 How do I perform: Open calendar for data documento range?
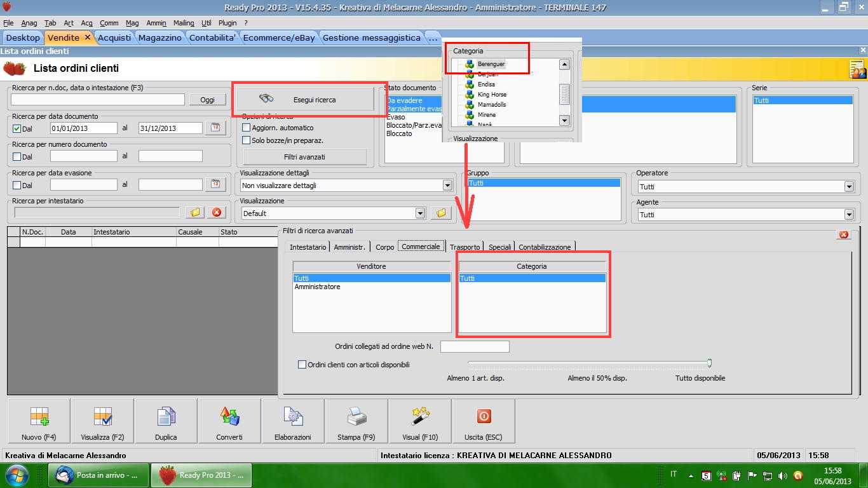[215, 128]
